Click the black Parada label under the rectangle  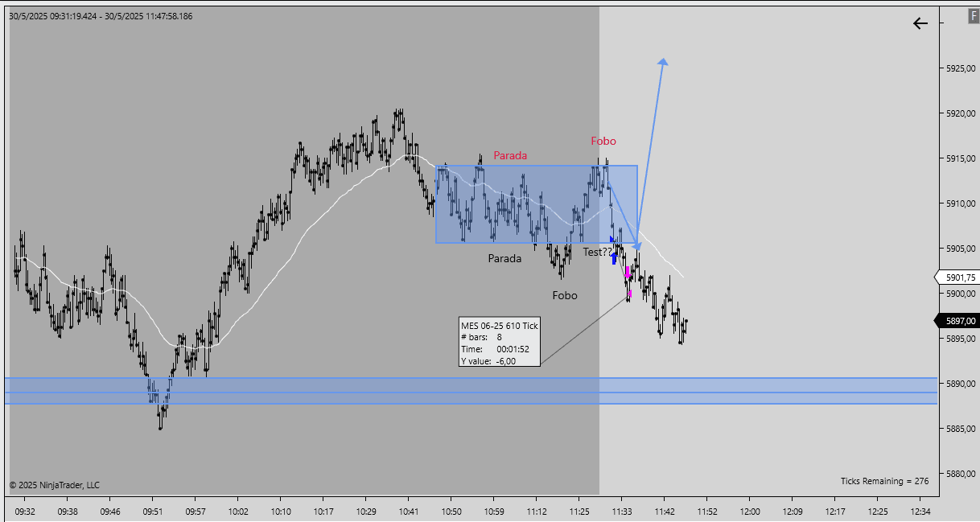coord(504,258)
